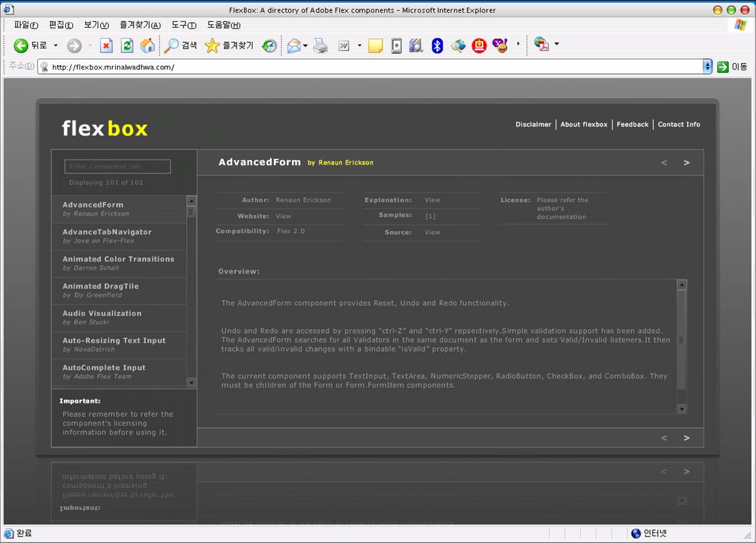Click the page icon in address bar
This screenshot has width=756, height=543.
coord(45,67)
